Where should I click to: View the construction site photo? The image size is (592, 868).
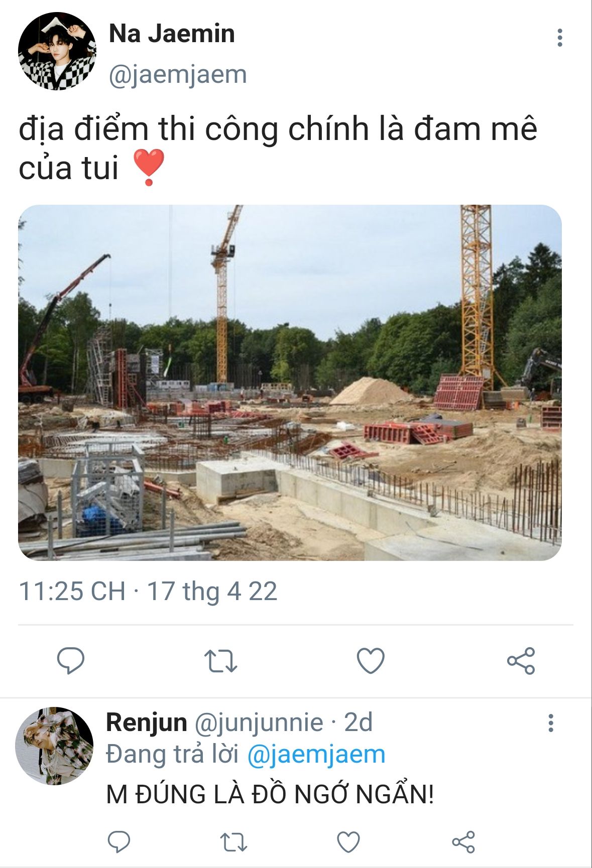click(290, 383)
